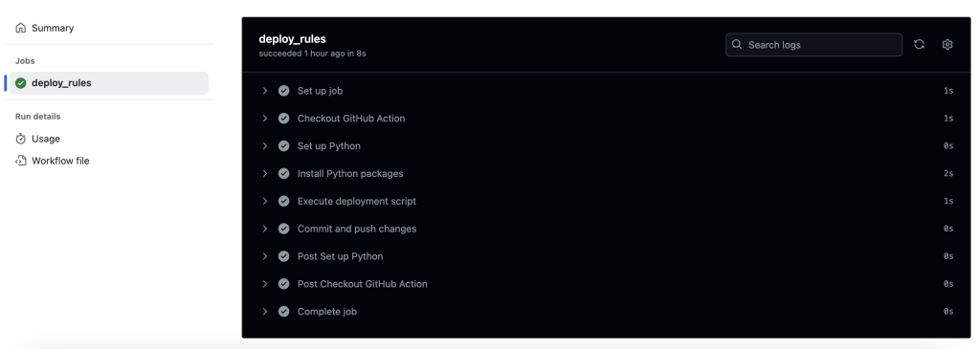This screenshot has width=980, height=349.
Task: Focus the Search logs field
Action: (x=813, y=45)
